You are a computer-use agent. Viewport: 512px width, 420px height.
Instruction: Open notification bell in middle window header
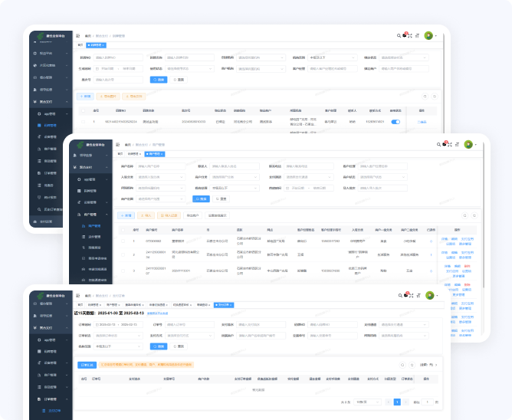(x=445, y=144)
